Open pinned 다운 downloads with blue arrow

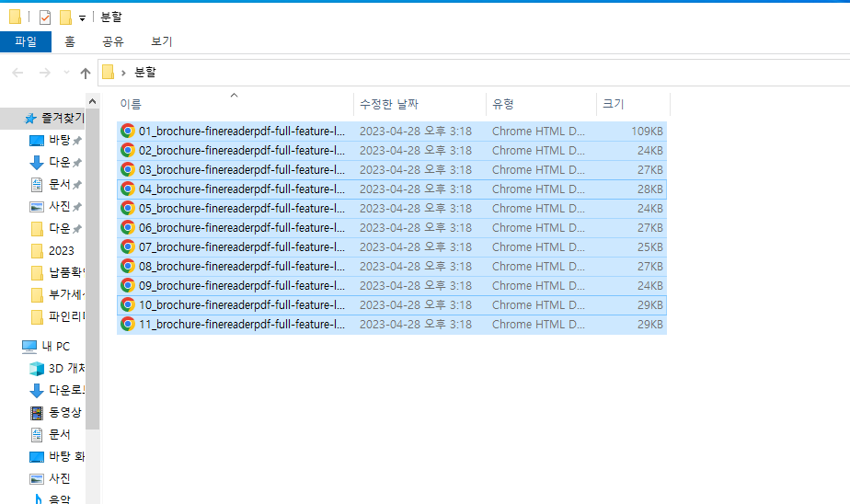[x=54, y=163]
